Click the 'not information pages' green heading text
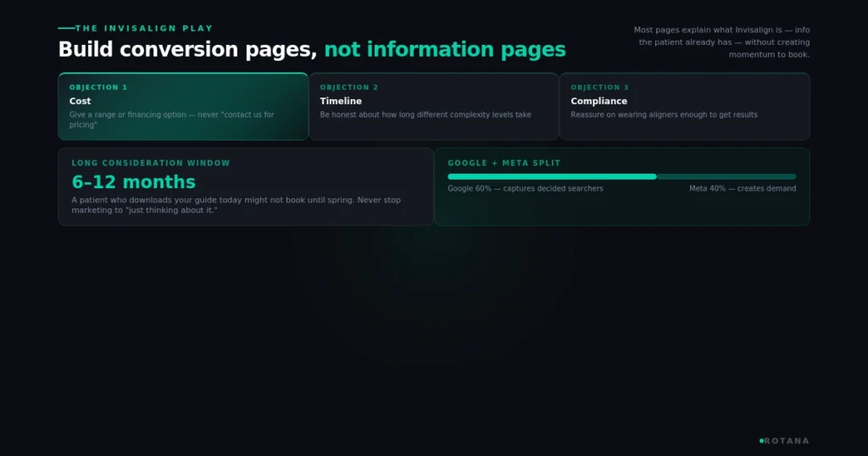868x456 pixels. coord(444,49)
